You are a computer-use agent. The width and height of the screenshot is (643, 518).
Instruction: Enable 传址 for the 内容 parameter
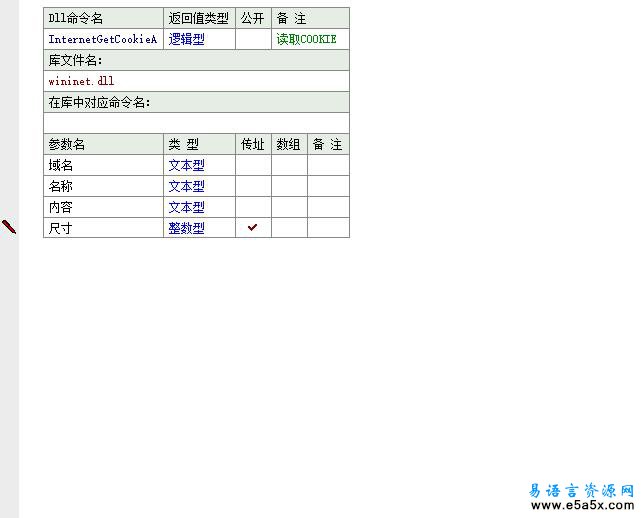253,208
